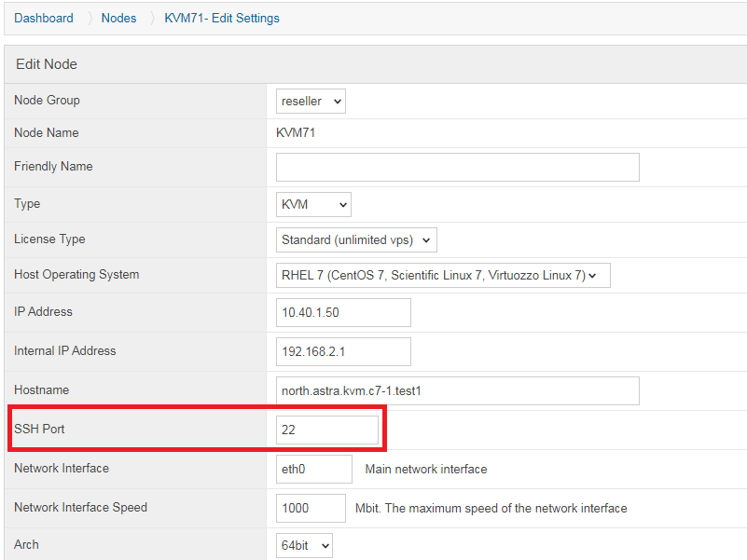Click the Main network interface helper text
The image size is (747, 560).
pos(425,469)
